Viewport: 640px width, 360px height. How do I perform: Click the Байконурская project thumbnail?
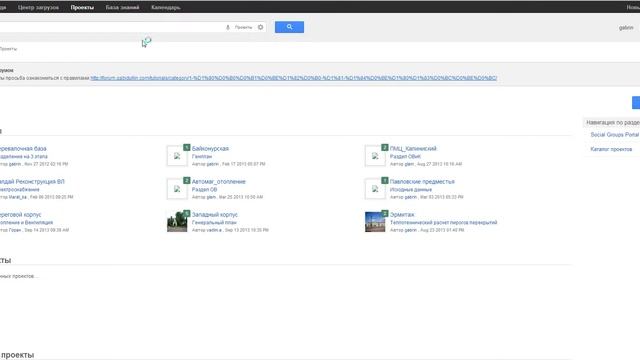click(177, 156)
